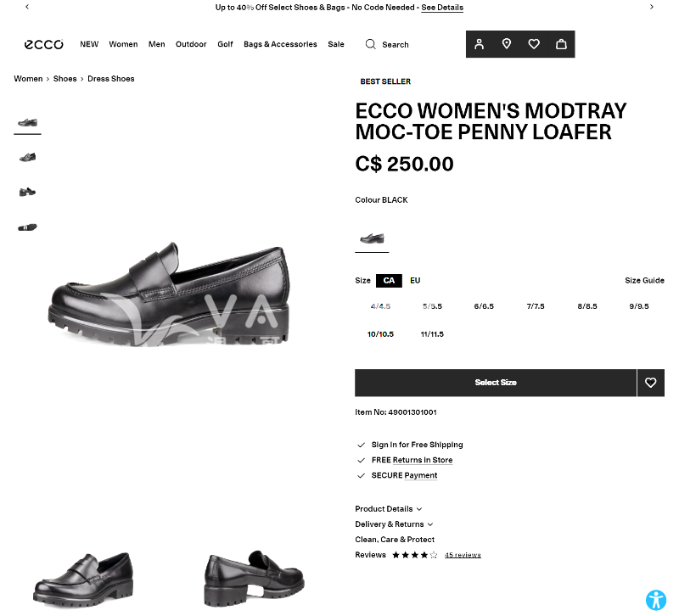This screenshot has width=679, height=616.
Task: Go to next promo banner arrow
Action: click(x=652, y=7)
